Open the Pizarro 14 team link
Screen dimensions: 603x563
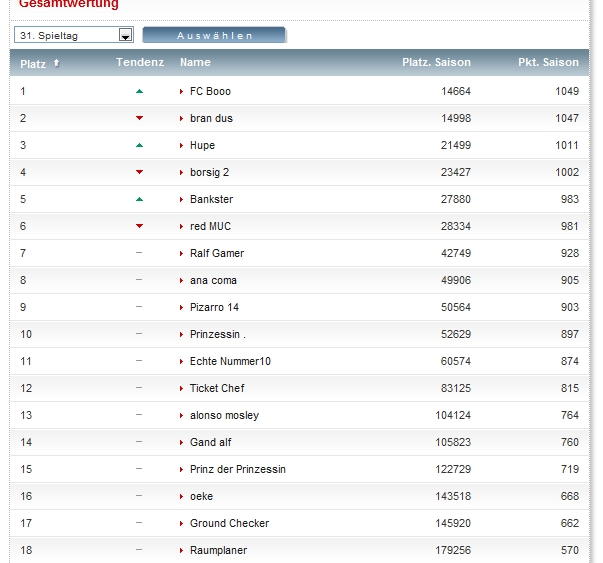214,308
